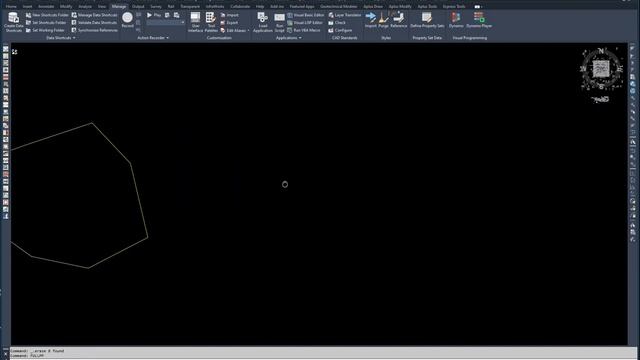640x360 pixels.
Task: Switch to the Express Tools tab
Action: point(454,7)
